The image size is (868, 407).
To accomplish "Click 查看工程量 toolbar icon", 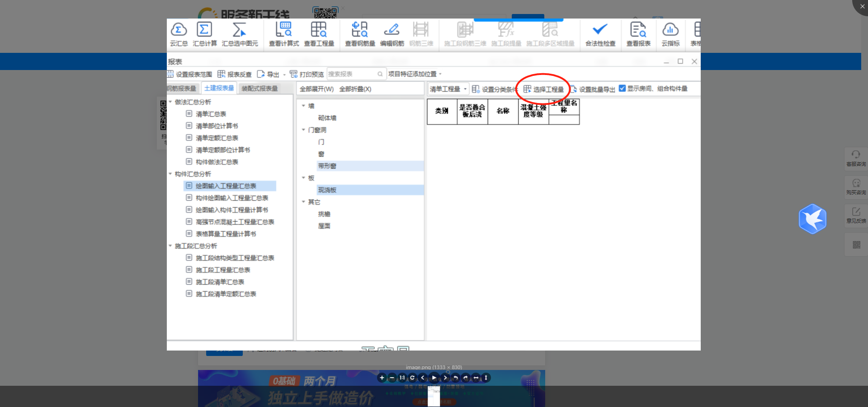I will coord(319,35).
